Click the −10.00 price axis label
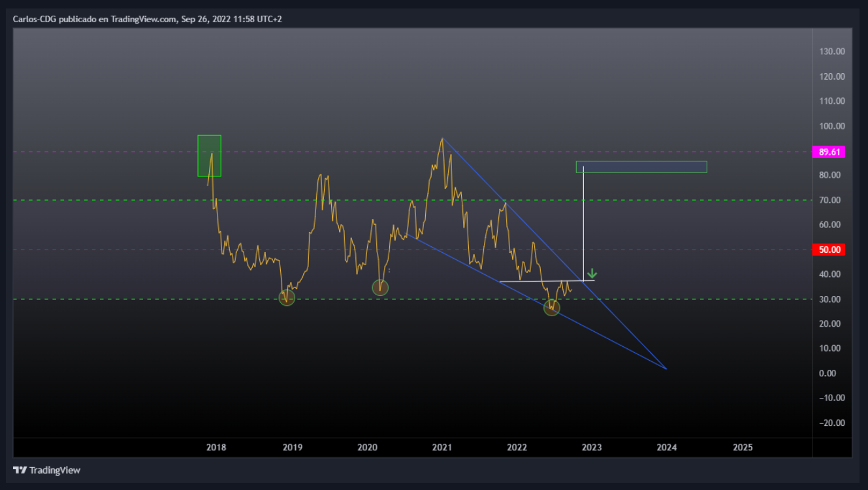Viewport: 868px width, 490px height. point(831,398)
